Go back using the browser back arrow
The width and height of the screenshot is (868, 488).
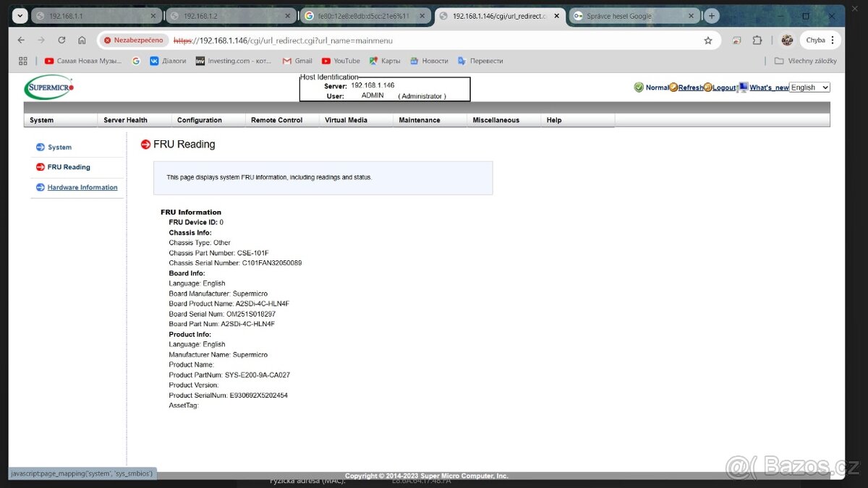pos(21,40)
